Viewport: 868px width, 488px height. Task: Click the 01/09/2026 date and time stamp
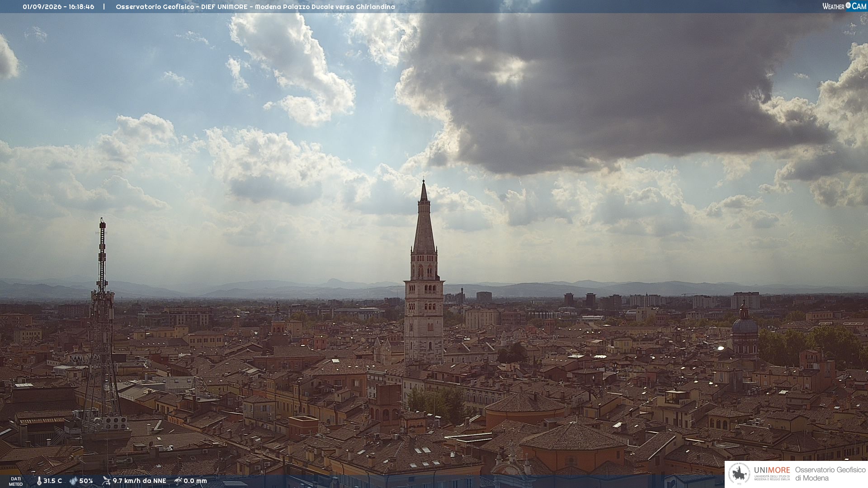click(58, 7)
